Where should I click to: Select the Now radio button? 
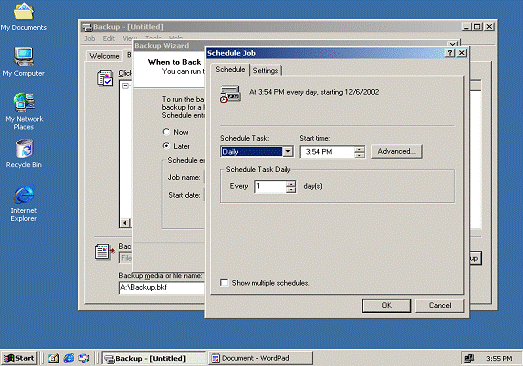coord(166,132)
